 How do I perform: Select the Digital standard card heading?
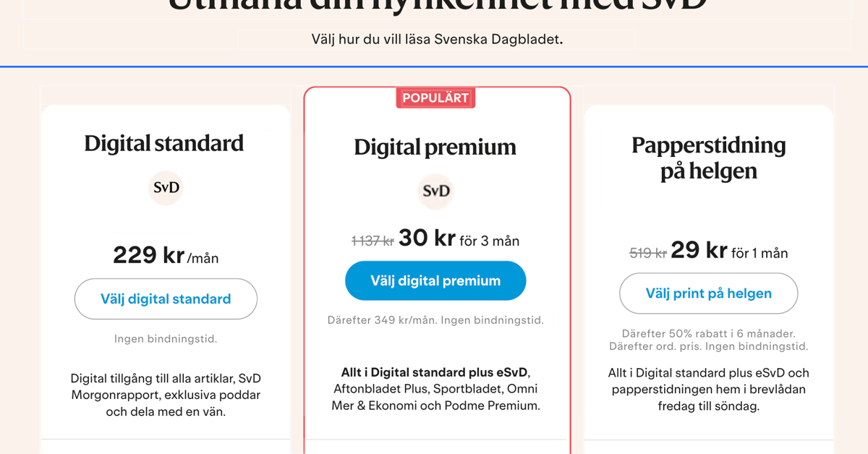(x=165, y=143)
